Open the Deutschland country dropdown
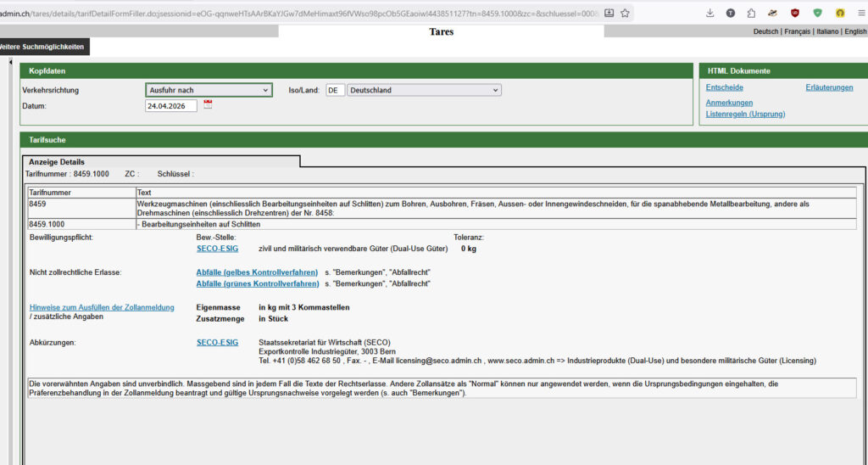This screenshot has height=465, width=868. click(425, 90)
